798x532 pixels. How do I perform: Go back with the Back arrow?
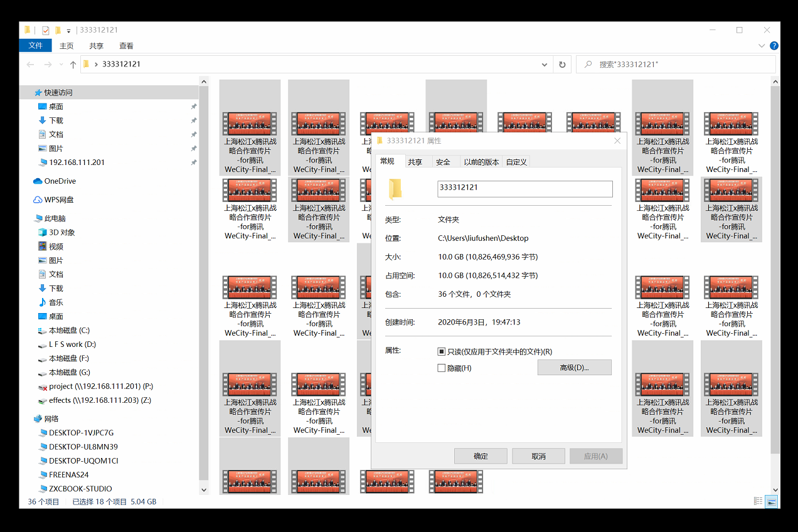coord(30,64)
